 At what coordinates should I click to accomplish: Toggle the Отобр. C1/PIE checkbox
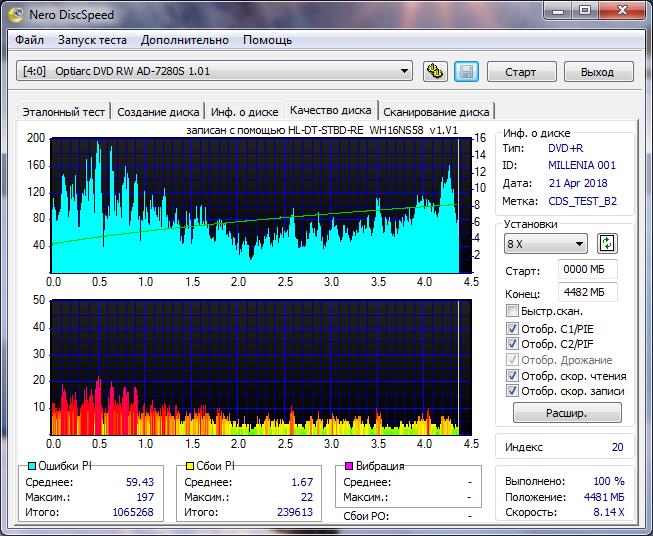point(513,328)
